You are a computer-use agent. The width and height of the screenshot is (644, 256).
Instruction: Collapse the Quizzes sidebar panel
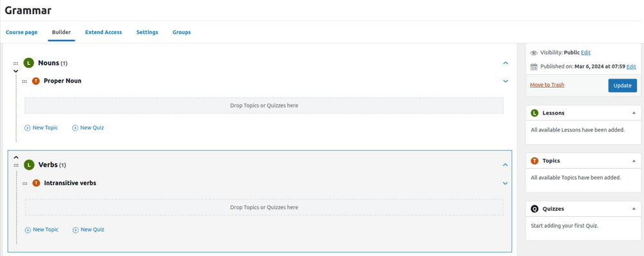tap(634, 209)
